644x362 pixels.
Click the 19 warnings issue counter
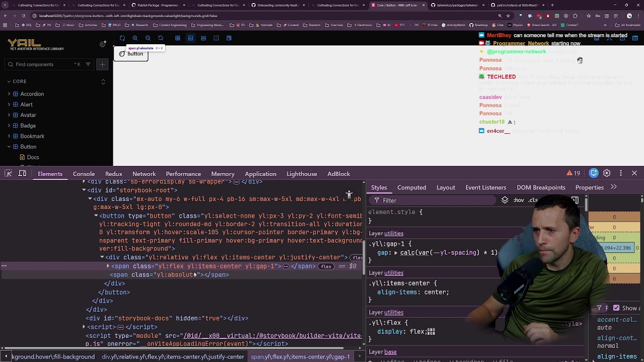coord(574,173)
